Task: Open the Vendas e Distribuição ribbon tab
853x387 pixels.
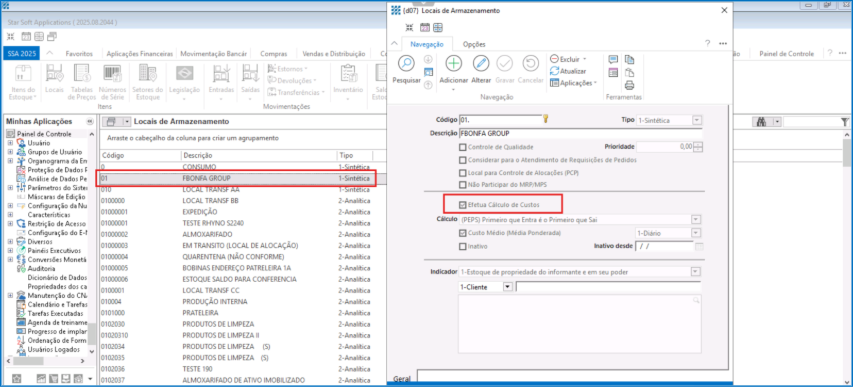Action: (x=333, y=54)
